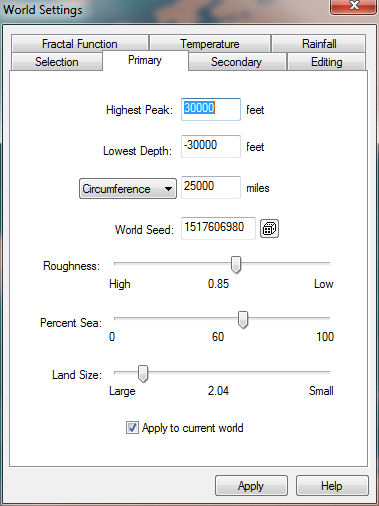Viewport: 379px width, 506px height.
Task: Click the Percent Sea value 60
Action: click(x=218, y=337)
